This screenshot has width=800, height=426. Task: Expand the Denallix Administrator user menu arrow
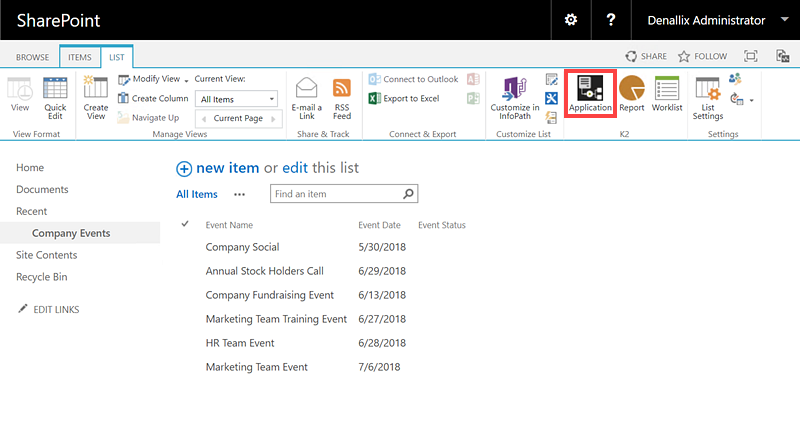[784, 19]
